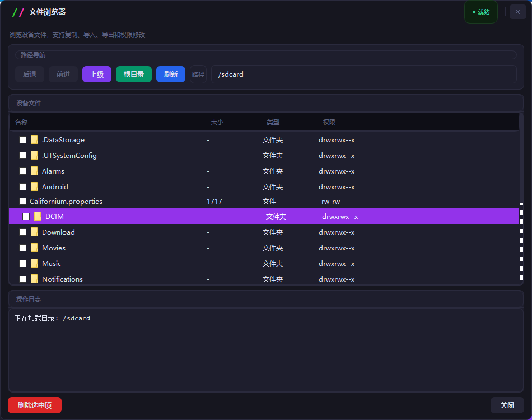Reload the listing with 刷新 button

(171, 74)
